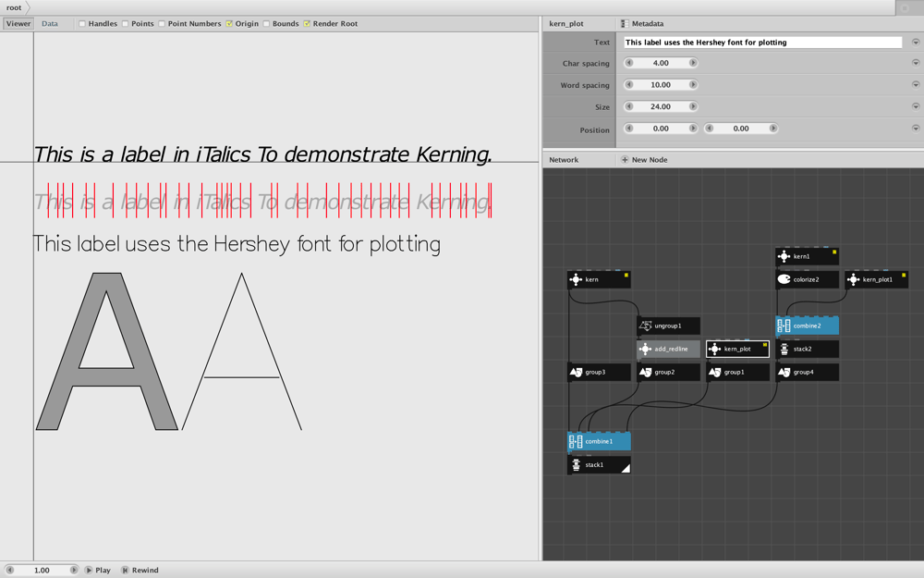Image resolution: width=924 pixels, height=578 pixels.
Task: Select the group2 node icon
Action: coord(645,372)
